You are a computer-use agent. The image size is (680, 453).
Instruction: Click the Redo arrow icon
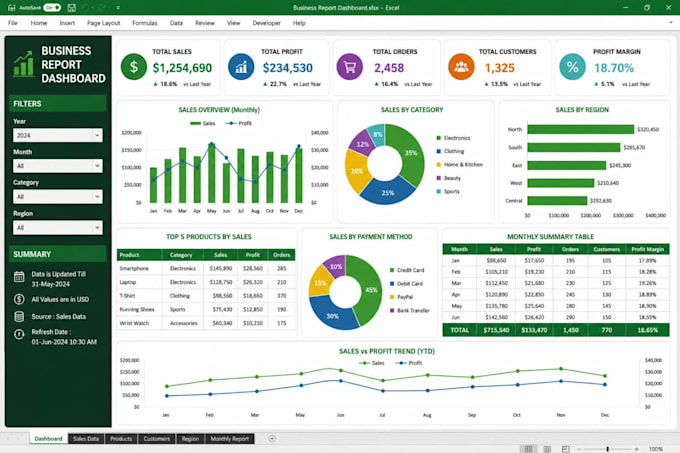pyautogui.click(x=102, y=8)
